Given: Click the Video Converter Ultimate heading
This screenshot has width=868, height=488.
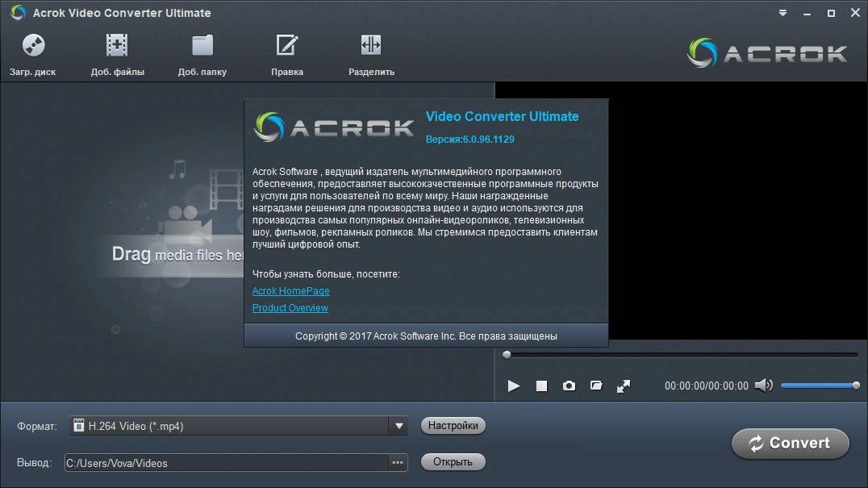Looking at the screenshot, I should pyautogui.click(x=502, y=117).
